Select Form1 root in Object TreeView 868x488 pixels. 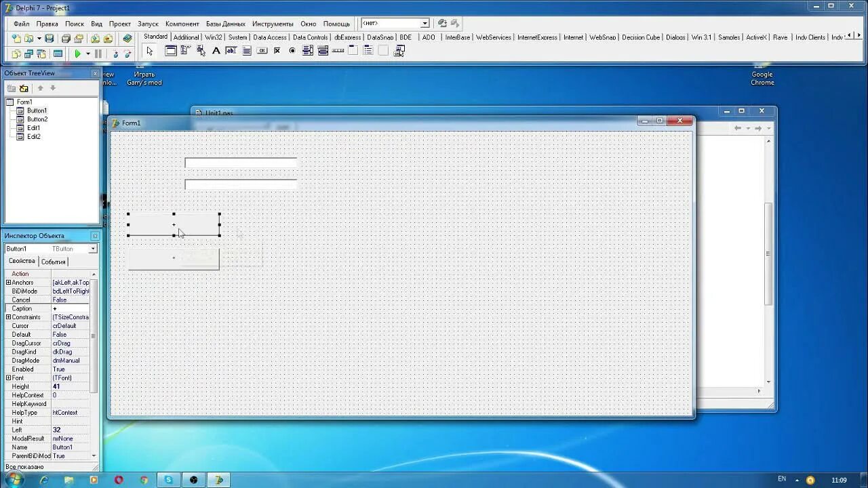coord(24,102)
